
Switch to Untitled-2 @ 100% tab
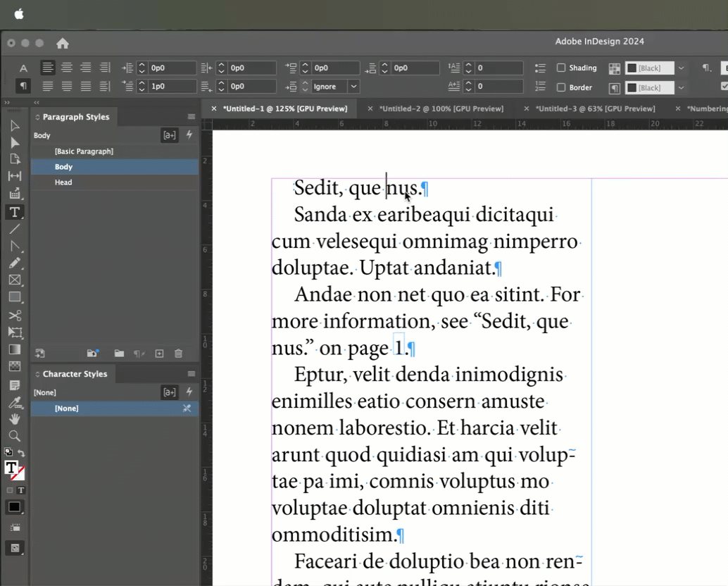[x=441, y=108]
